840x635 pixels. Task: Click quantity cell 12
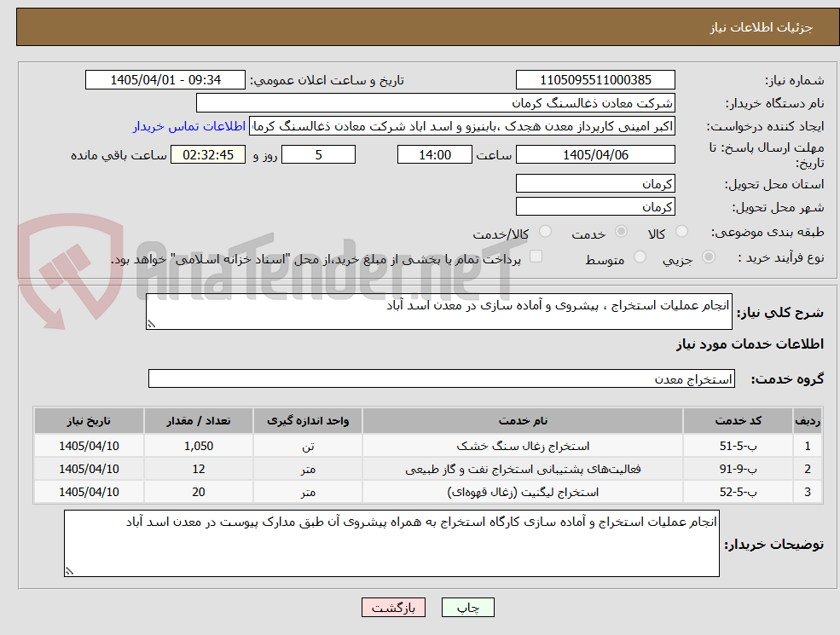198,469
